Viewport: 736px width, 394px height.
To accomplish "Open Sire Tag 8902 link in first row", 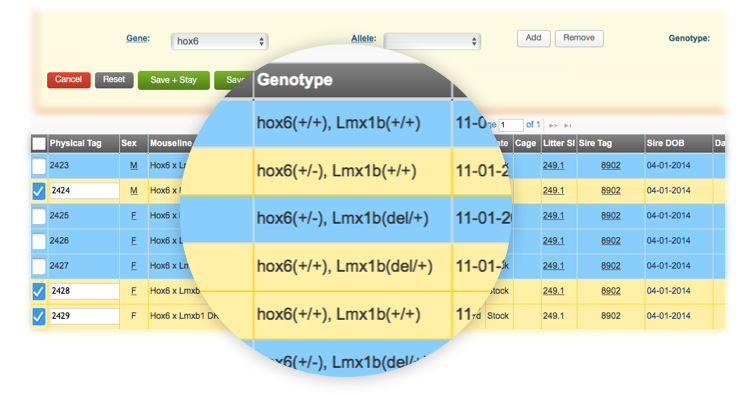I will (610, 166).
